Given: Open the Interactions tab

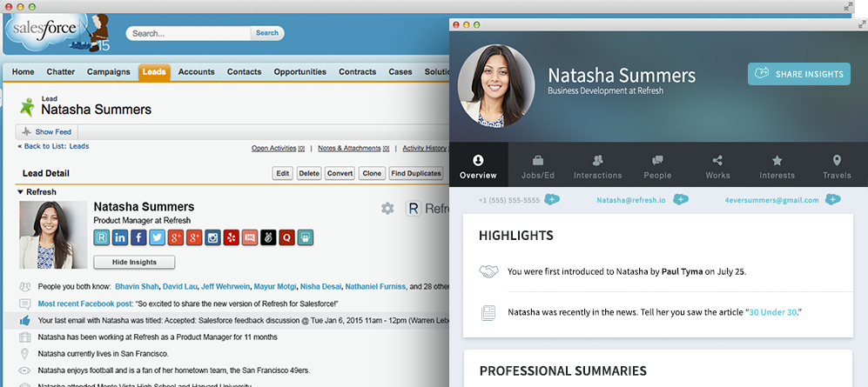Looking at the screenshot, I should coord(597,166).
